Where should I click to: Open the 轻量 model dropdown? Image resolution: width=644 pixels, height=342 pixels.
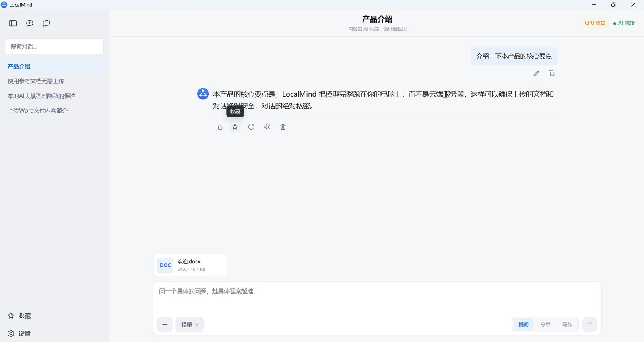click(190, 324)
